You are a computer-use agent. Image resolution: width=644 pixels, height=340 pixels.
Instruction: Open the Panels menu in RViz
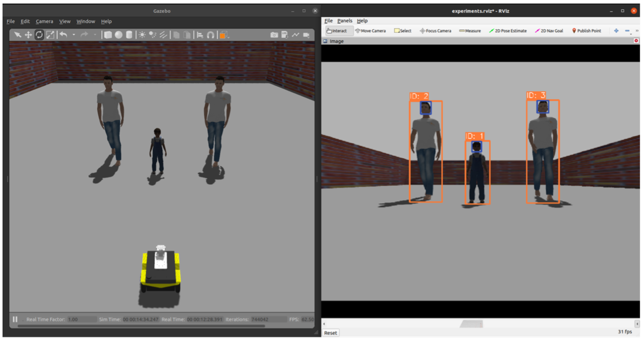coord(345,21)
